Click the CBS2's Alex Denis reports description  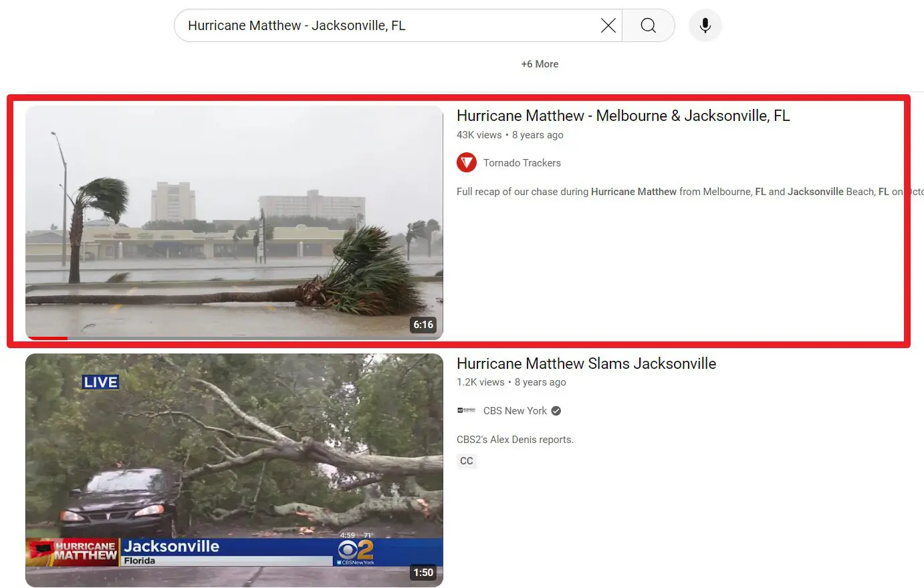click(x=515, y=440)
